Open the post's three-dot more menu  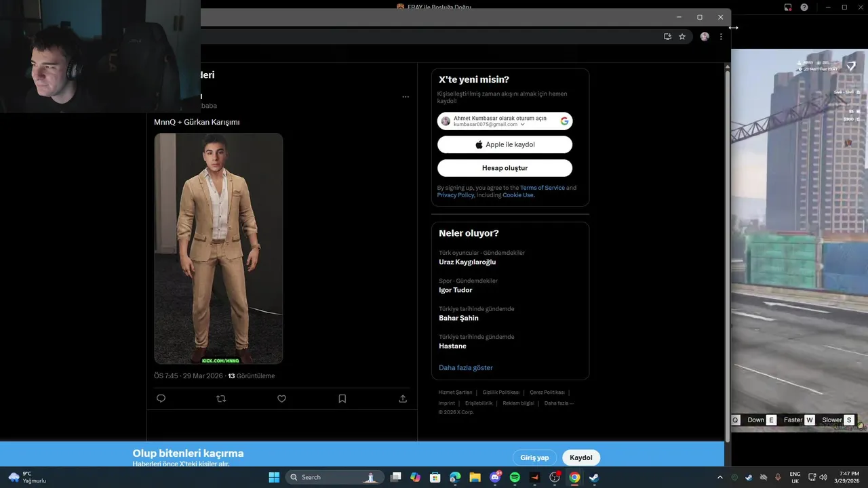pos(406,97)
